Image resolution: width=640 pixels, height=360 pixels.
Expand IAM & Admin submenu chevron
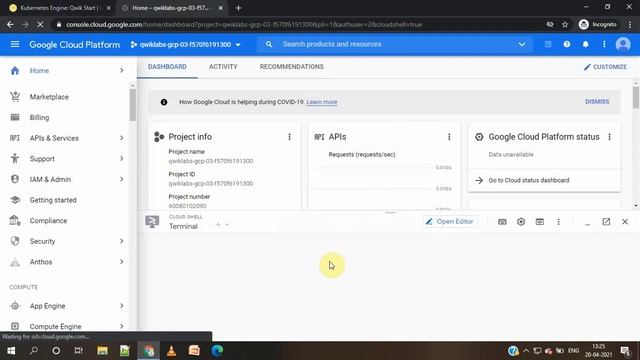pos(122,179)
